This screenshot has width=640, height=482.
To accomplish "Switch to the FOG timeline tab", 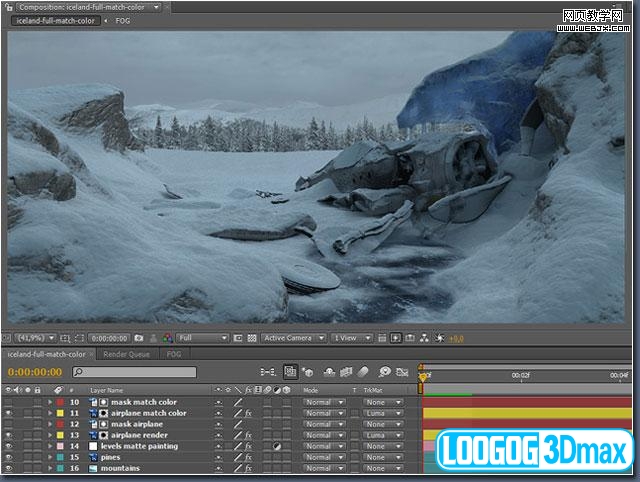I will tap(173, 354).
